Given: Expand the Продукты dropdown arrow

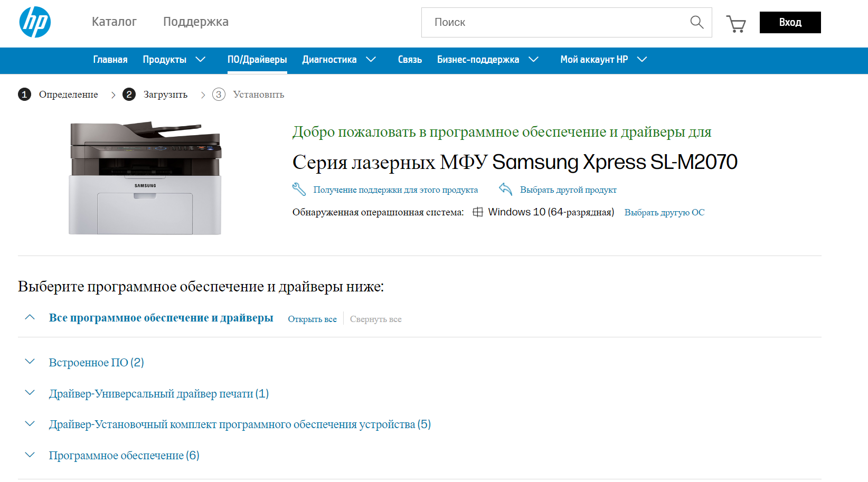Looking at the screenshot, I should pos(201,60).
